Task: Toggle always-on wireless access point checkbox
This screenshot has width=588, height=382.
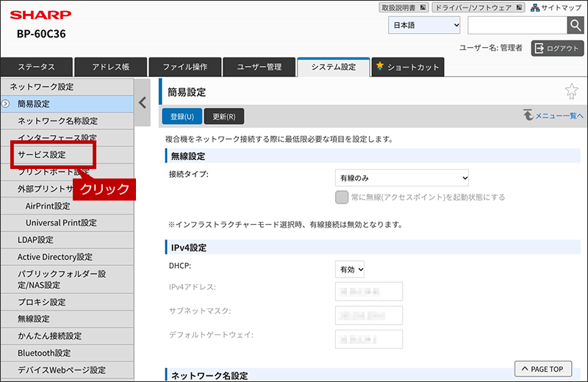Action: 342,197
